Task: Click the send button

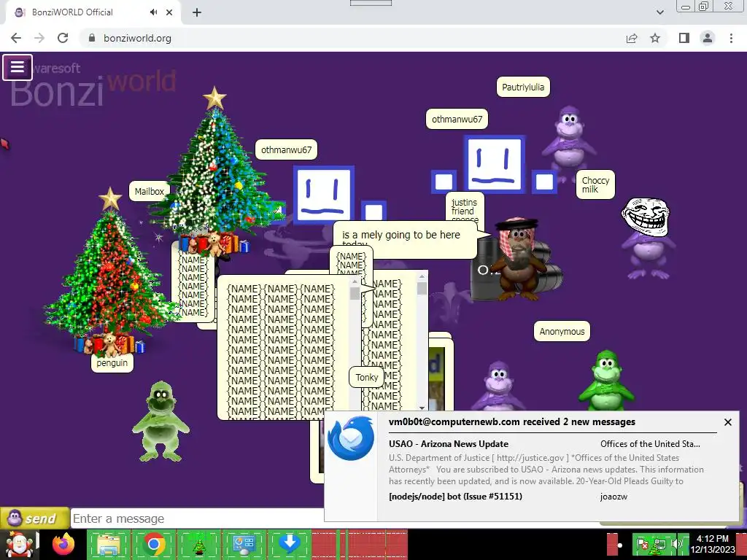Action: click(34, 518)
